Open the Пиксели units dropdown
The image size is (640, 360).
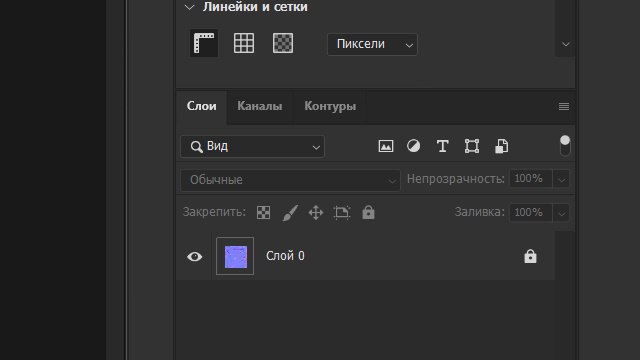tap(372, 44)
